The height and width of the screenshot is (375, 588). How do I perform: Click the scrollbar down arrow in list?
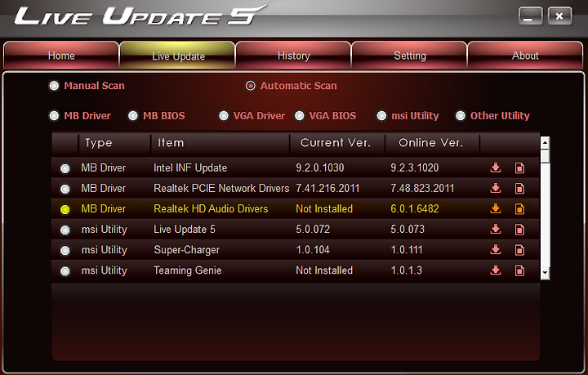[x=545, y=273]
